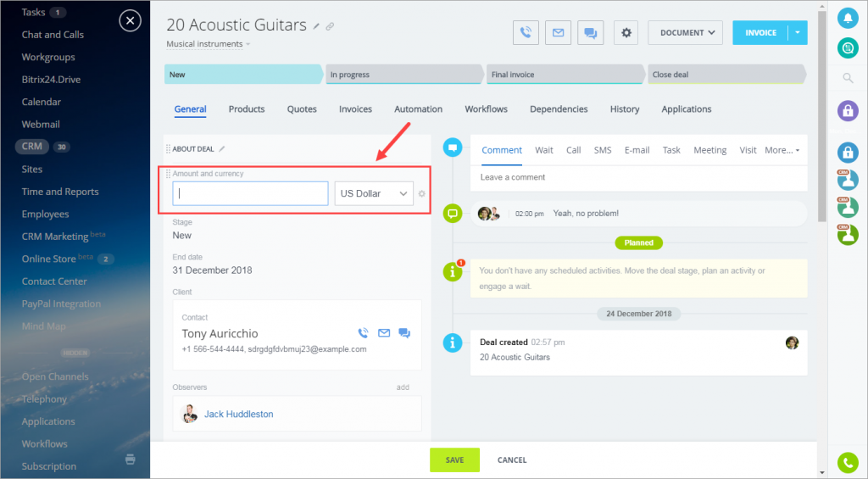The height and width of the screenshot is (479, 868).
Task: Open the Dependencies tab
Action: [559, 109]
